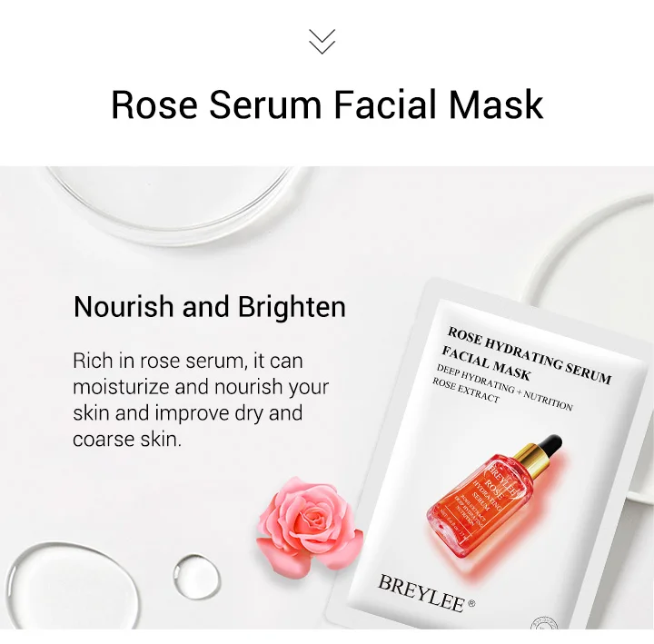Viewport: 654px width, 644px height.
Task: Click 'DEEP HYDRATING + NUTRITION' line on packet
Action: coord(504,387)
